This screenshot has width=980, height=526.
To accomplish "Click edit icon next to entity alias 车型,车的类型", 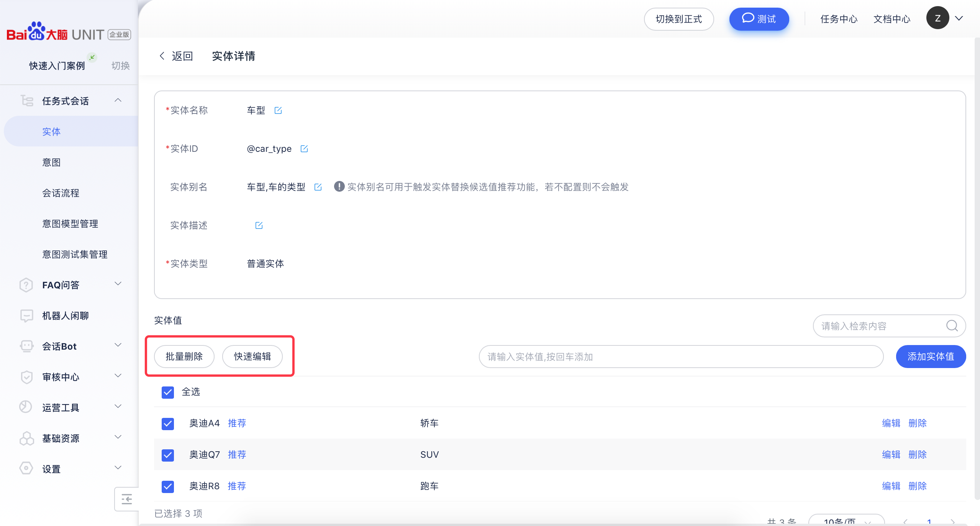I will [x=318, y=187].
